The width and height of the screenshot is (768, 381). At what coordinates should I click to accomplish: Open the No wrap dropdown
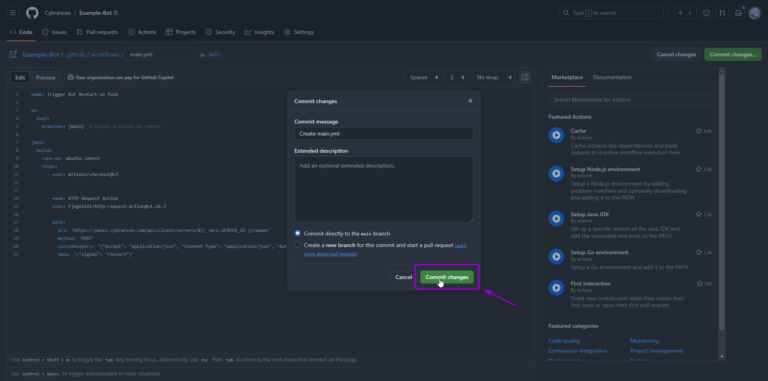pyautogui.click(x=494, y=77)
